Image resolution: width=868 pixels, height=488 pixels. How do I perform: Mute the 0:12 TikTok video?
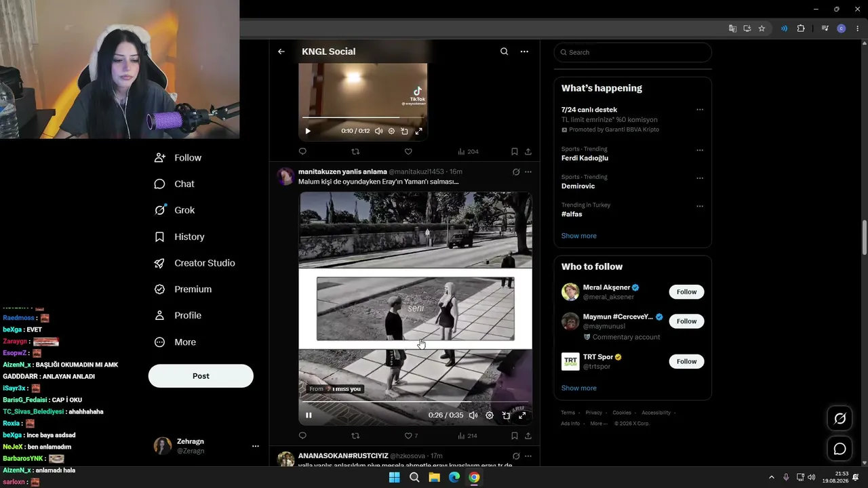point(378,131)
